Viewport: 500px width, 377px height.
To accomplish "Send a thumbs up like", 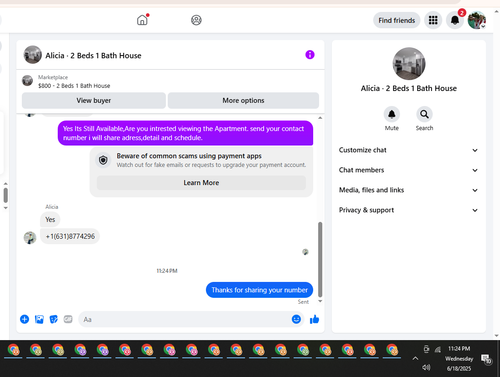I will pos(314,319).
